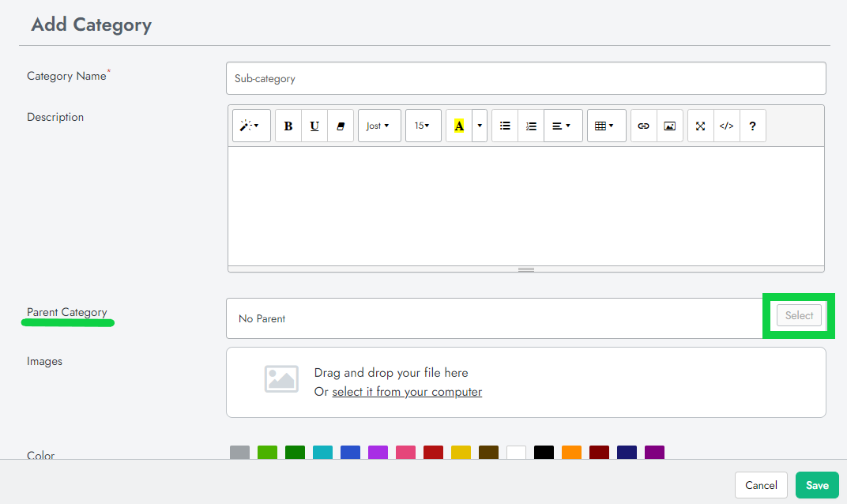Screen dimensions: 847x504
Task: Apply underline formatting
Action: click(314, 126)
